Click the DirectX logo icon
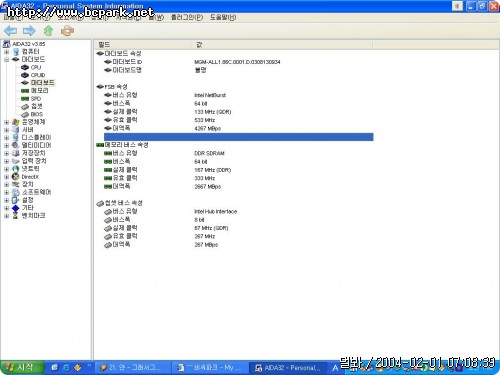 [16, 177]
